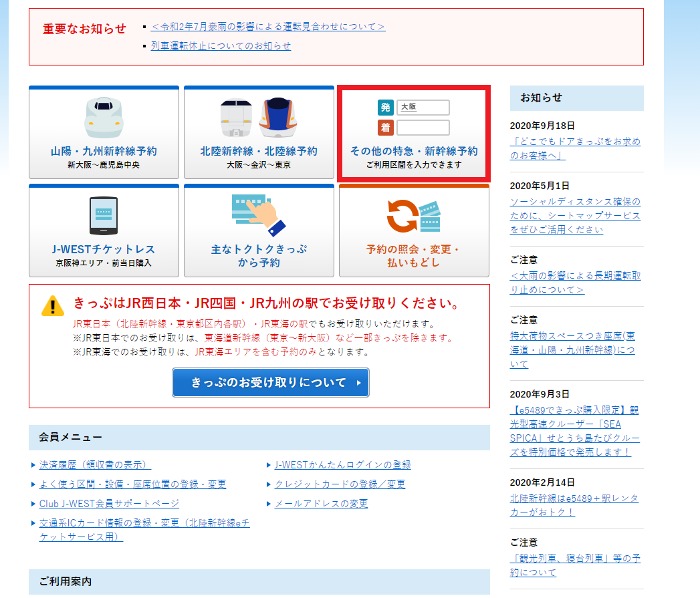This screenshot has width=700, height=598.
Task: Open その他の特急・新幹線予約 link
Action: pos(414,151)
